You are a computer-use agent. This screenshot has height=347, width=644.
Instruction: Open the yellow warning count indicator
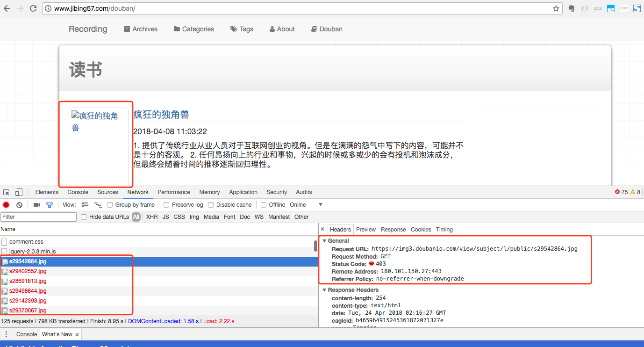pos(636,192)
